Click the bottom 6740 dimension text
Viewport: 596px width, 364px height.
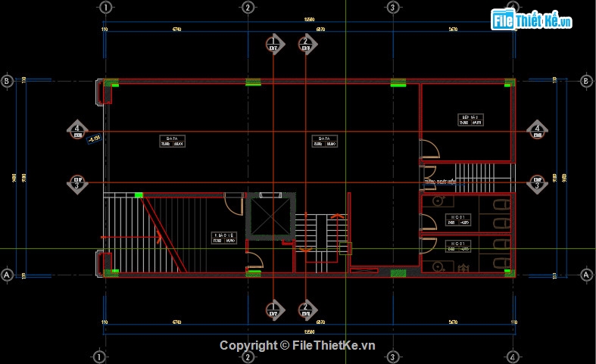(x=176, y=322)
